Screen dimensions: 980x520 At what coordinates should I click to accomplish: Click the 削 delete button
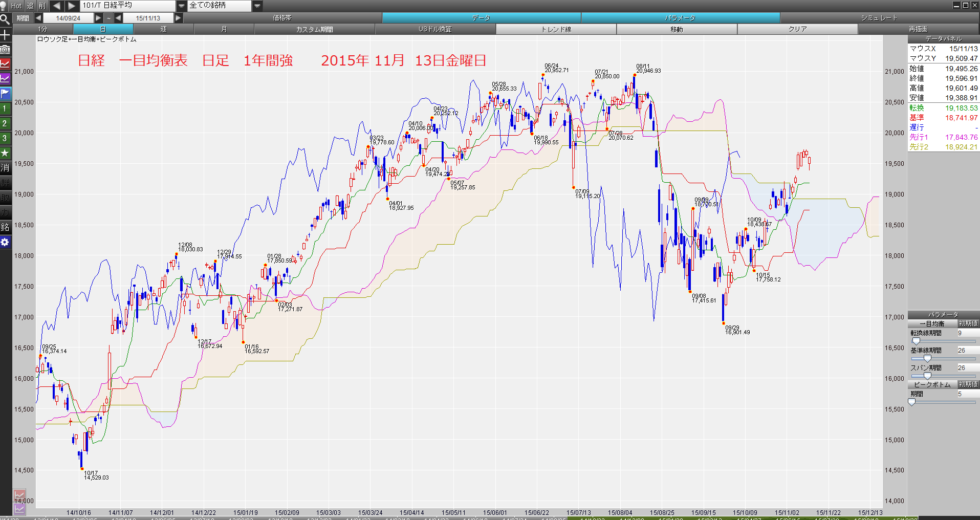click(42, 6)
